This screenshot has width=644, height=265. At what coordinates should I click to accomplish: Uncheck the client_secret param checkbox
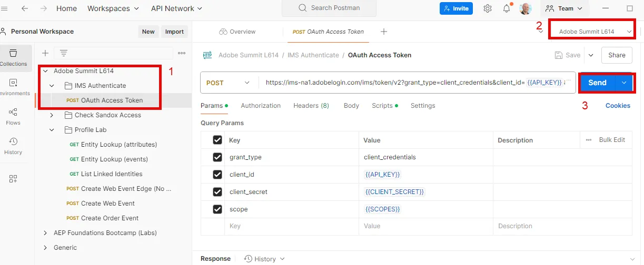coord(217,192)
